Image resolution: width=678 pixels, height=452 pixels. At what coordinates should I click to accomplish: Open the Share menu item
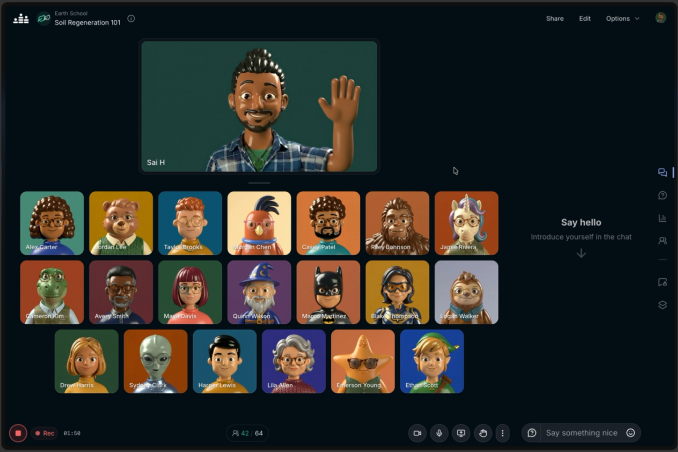(554, 19)
